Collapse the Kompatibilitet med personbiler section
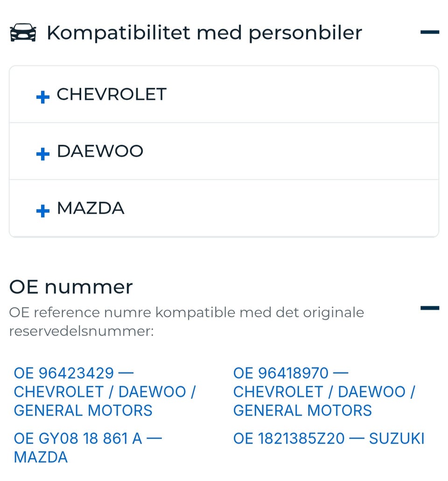 (x=429, y=33)
